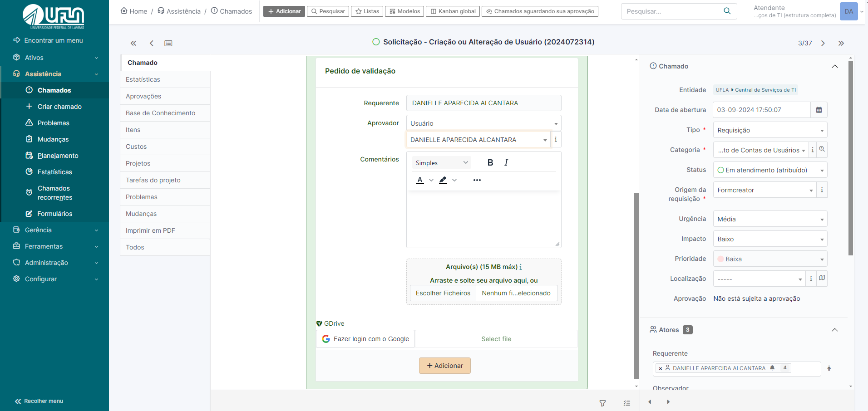
Task: Click Escolher Ficheiros button
Action: coord(443,293)
